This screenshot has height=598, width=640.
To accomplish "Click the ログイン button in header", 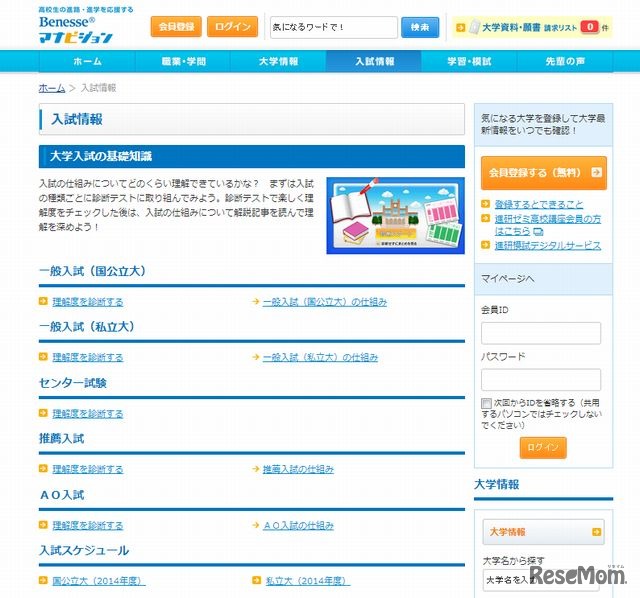I will [x=232, y=27].
